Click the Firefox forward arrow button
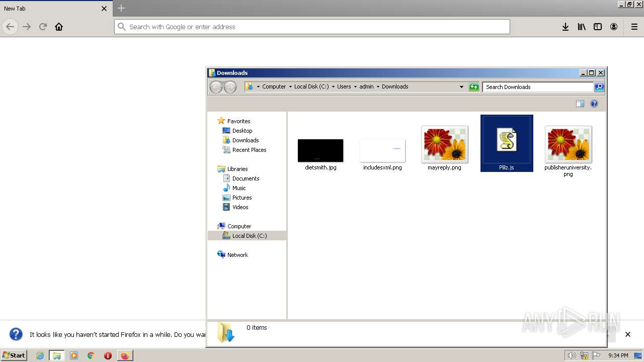The image size is (644, 362). point(27,27)
